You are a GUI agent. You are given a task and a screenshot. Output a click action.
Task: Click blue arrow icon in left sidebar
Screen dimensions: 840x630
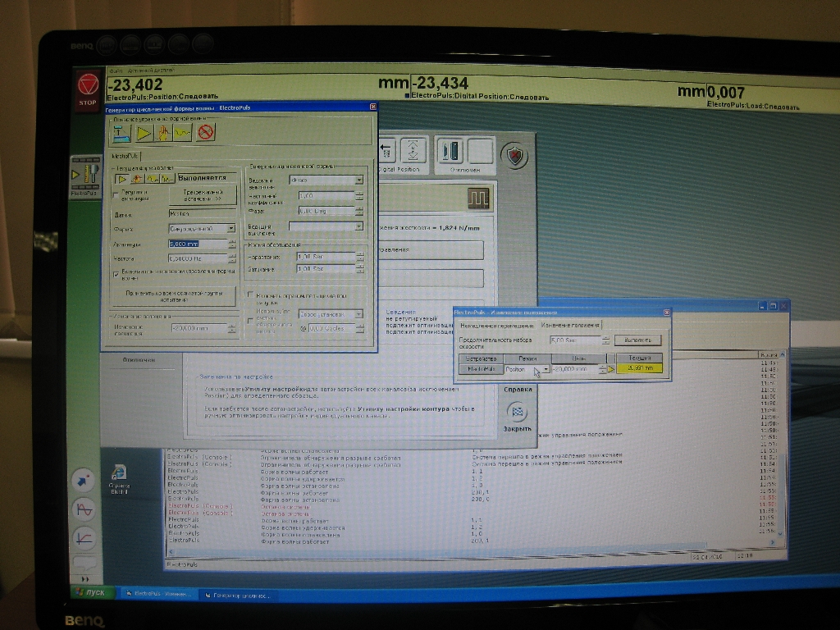pos(84,481)
